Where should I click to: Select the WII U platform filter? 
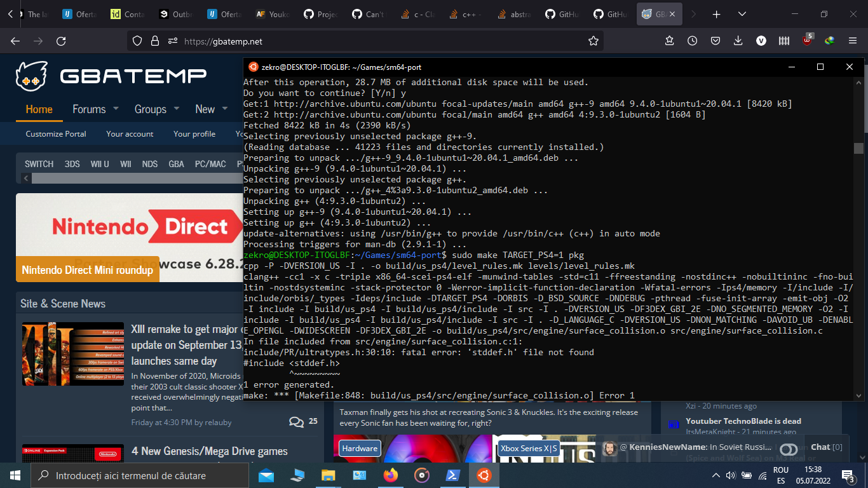click(x=100, y=164)
